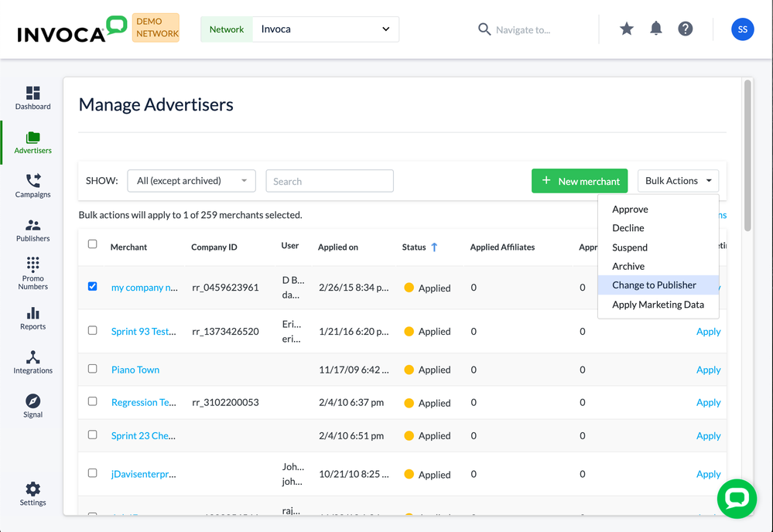Screen dimensions: 773x532
Task: Collapse the Bulk Actions dropdown
Action: pyautogui.click(x=678, y=181)
